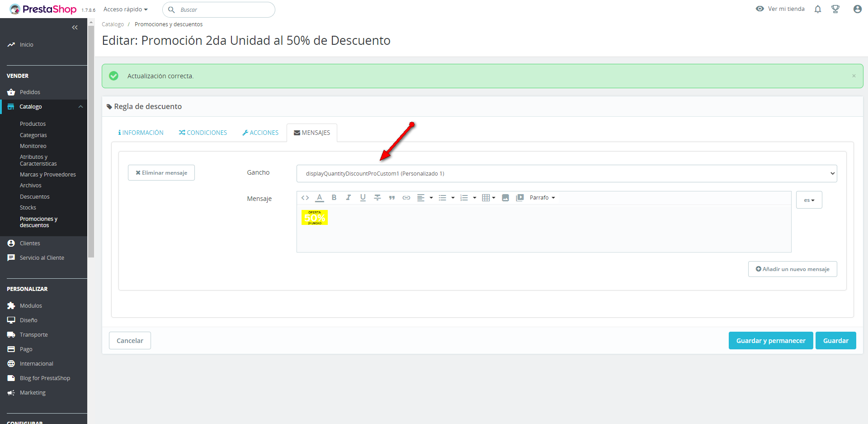Open the trophy gamification icon
868x424 pixels.
835,9
